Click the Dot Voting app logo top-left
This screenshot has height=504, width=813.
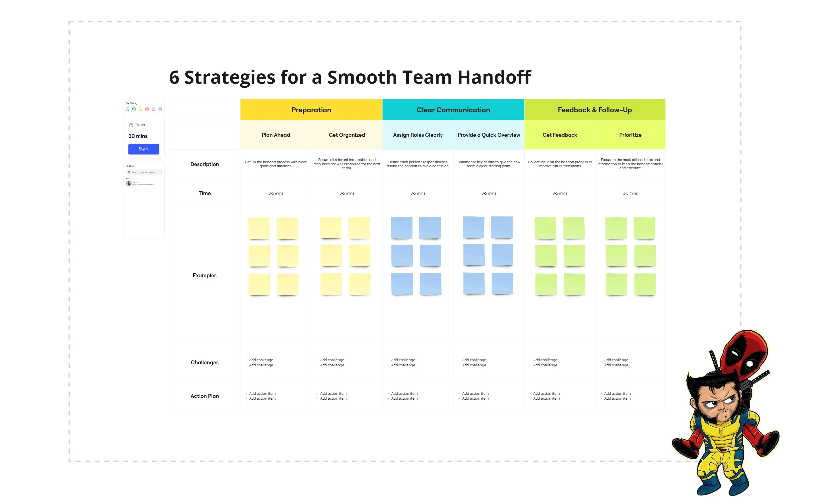click(x=131, y=103)
